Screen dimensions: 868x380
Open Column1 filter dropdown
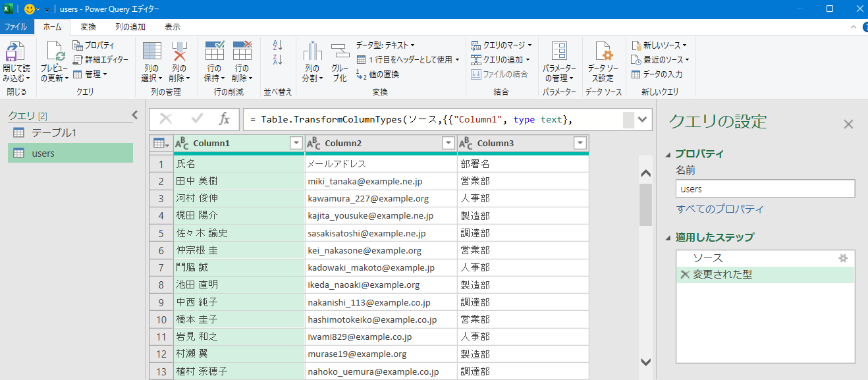point(296,144)
